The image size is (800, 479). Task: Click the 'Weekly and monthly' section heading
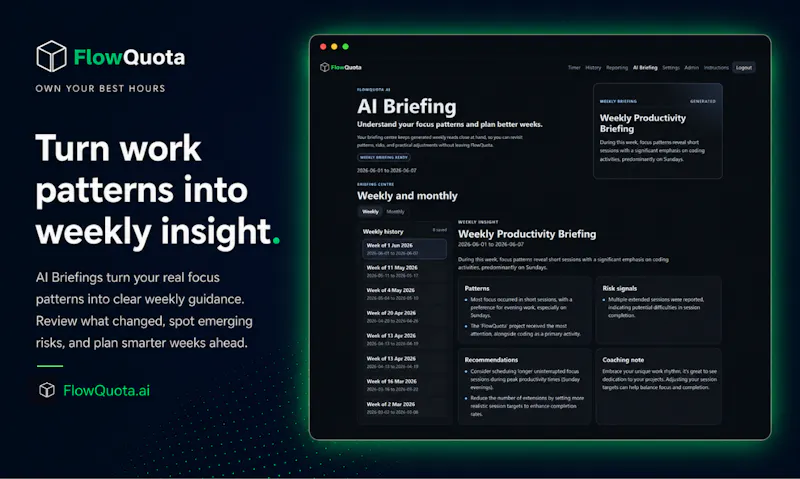tap(407, 196)
